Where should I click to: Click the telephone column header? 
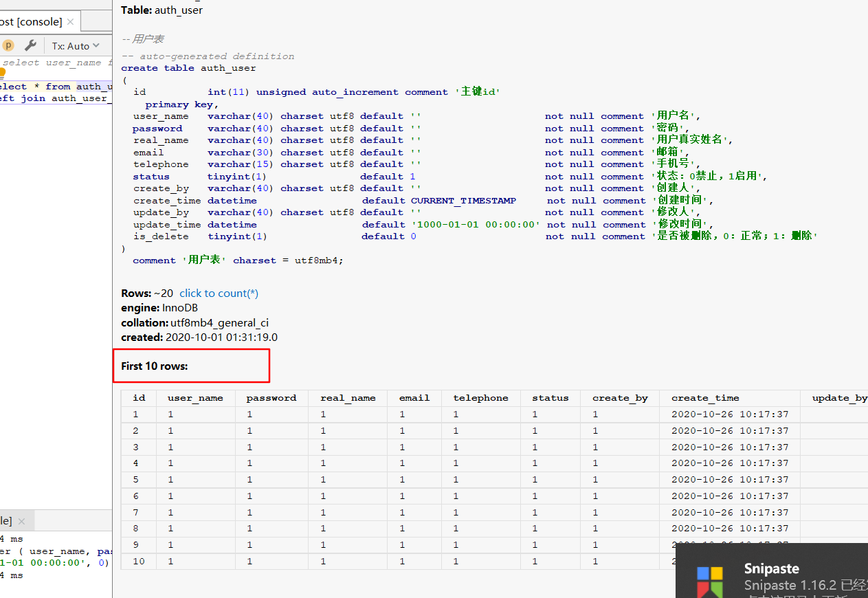(480, 398)
